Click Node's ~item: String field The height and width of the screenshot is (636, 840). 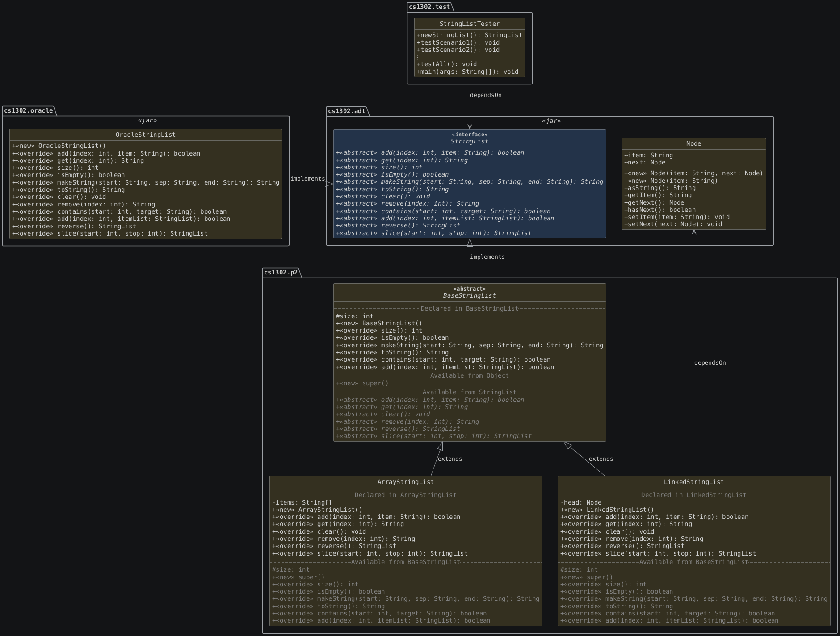pos(648,156)
